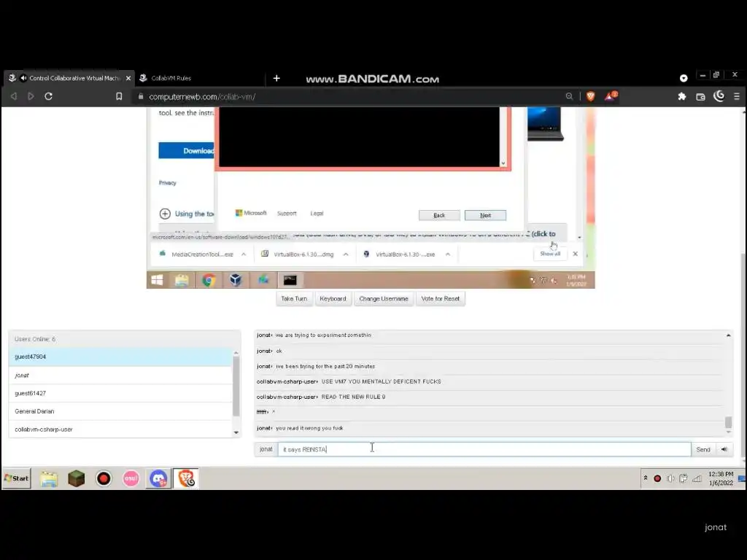Bookmark this page icon
This screenshot has height=560, width=747.
(119, 96)
